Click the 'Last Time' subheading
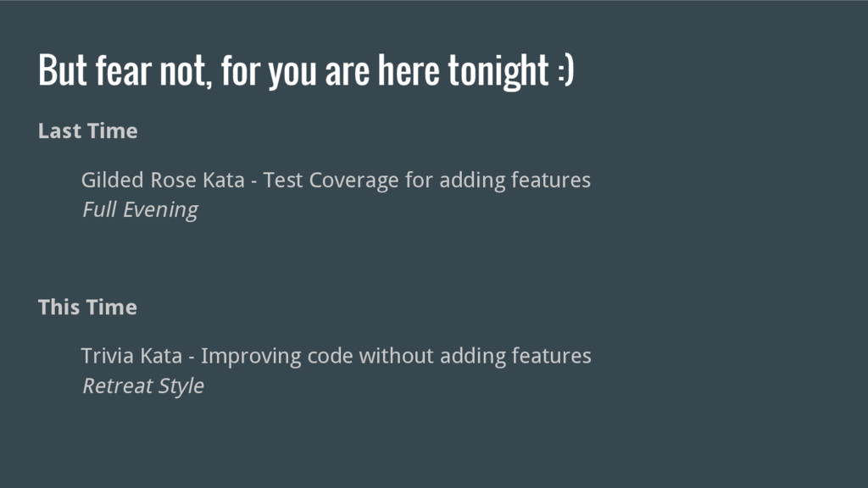Image resolution: width=868 pixels, height=488 pixels. pos(87,131)
